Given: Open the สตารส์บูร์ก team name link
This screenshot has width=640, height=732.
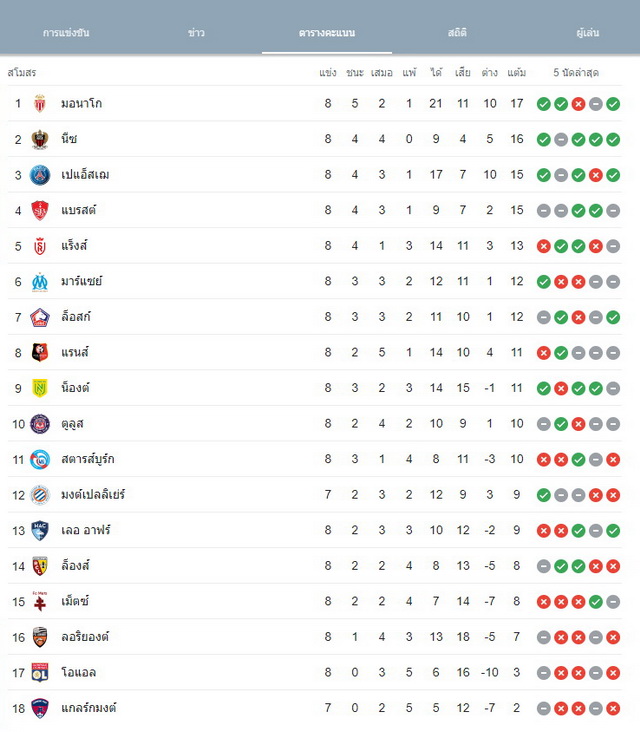Looking at the screenshot, I should pos(88,459).
